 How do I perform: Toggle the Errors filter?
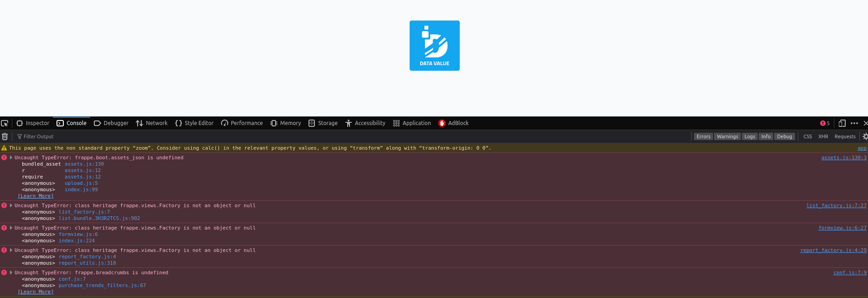click(704, 136)
